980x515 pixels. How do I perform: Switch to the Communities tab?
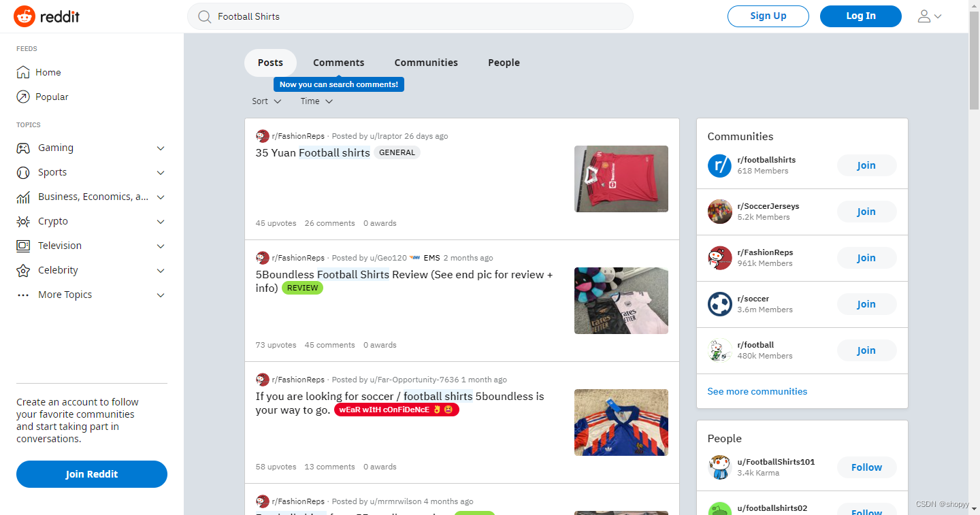(x=426, y=63)
